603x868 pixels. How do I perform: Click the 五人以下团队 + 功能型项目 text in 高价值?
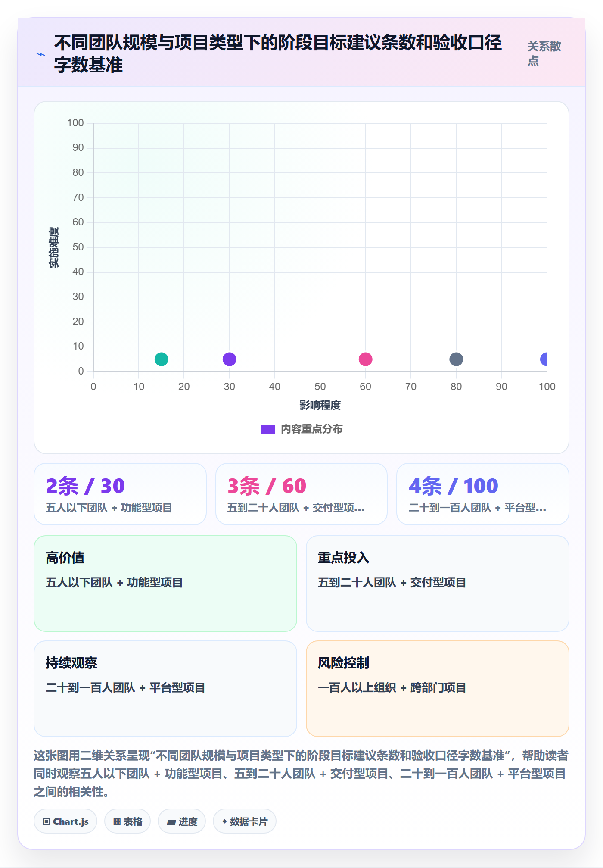114,583
